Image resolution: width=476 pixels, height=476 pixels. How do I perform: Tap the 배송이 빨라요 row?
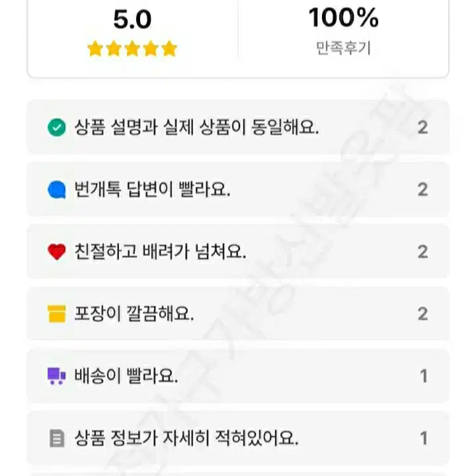[238, 376]
